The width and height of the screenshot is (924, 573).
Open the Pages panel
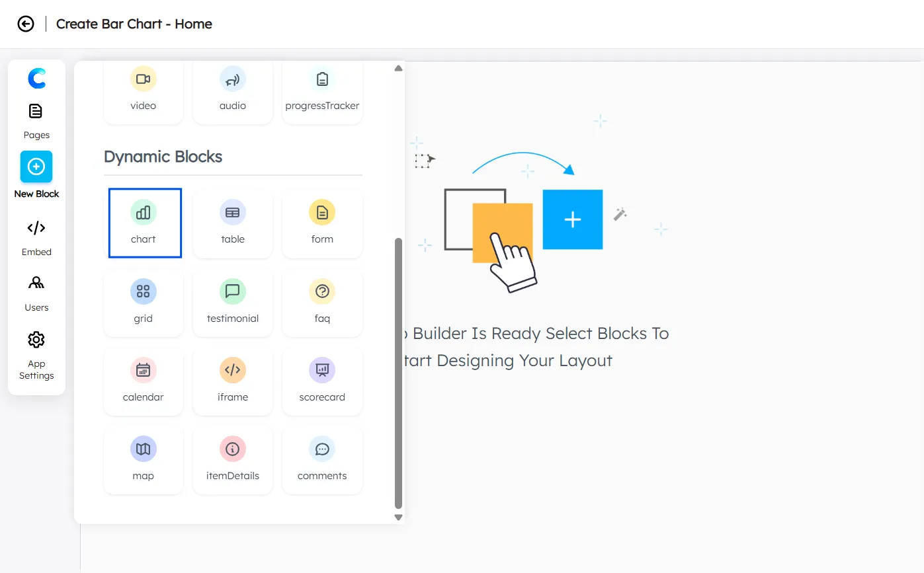tap(36, 119)
